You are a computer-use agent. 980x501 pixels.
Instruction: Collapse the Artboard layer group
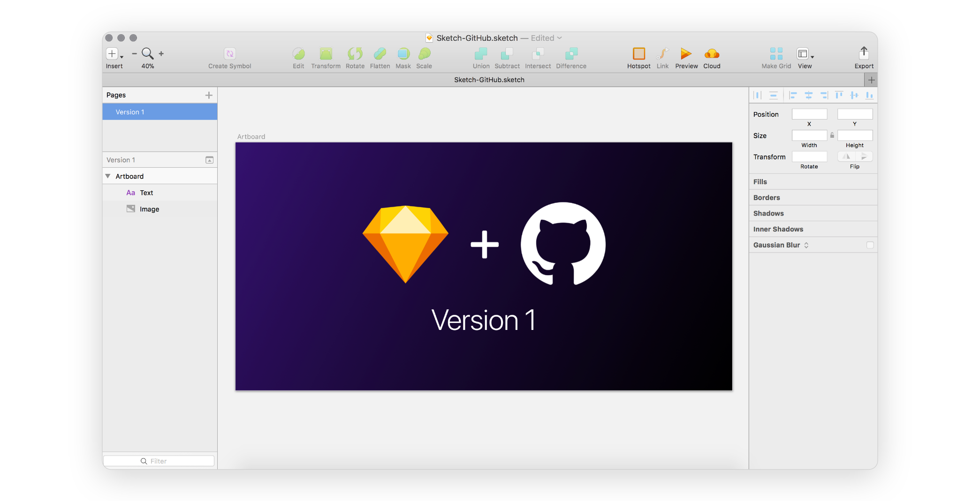click(x=108, y=176)
